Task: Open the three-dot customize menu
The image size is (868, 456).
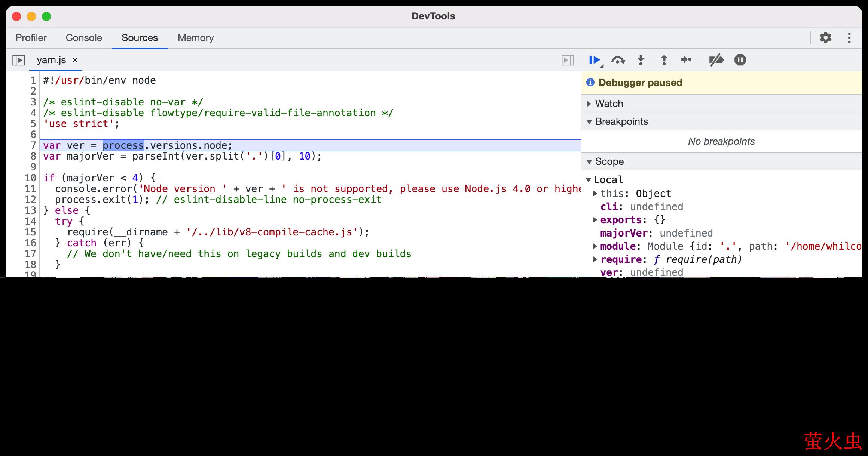Action: coord(849,38)
